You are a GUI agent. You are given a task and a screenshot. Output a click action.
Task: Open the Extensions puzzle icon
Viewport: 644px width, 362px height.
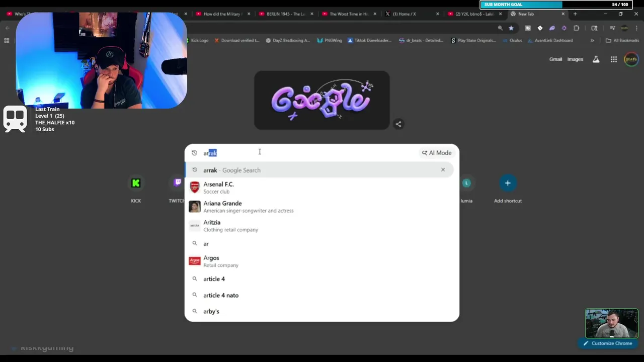tap(576, 28)
